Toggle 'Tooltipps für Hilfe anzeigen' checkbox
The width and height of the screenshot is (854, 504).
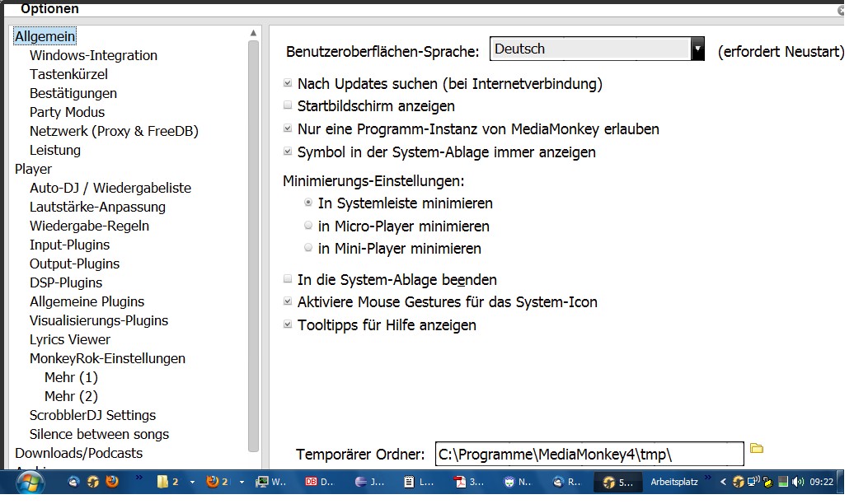click(x=288, y=324)
